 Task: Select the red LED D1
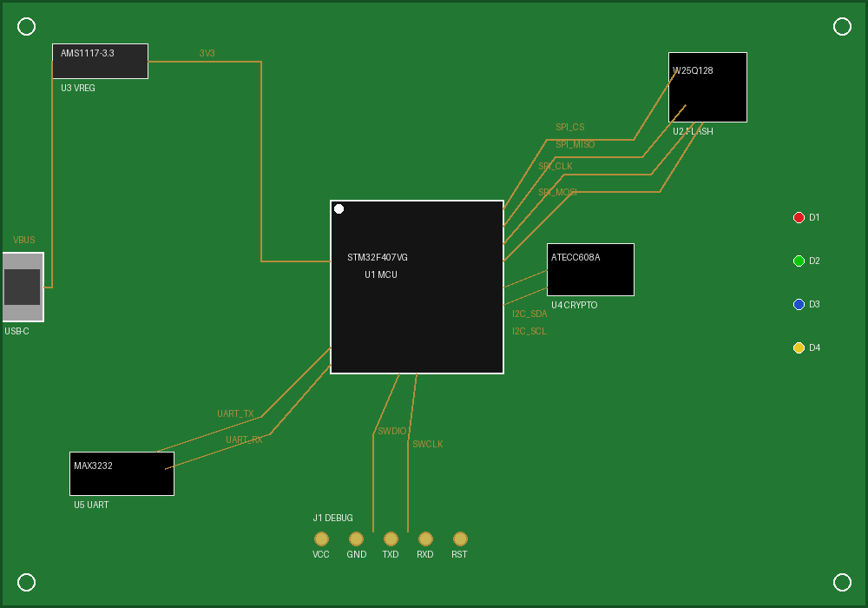click(799, 218)
